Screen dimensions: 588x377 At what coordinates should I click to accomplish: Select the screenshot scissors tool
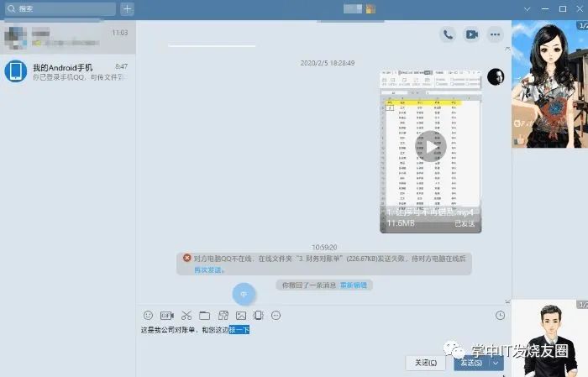(186, 316)
